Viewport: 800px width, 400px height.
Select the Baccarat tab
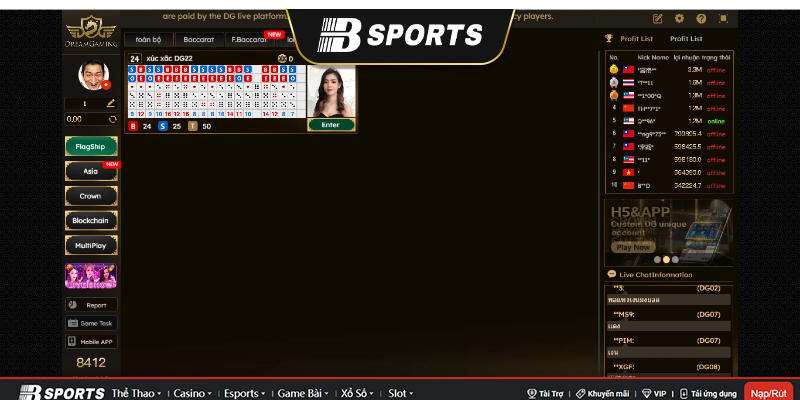coord(199,39)
